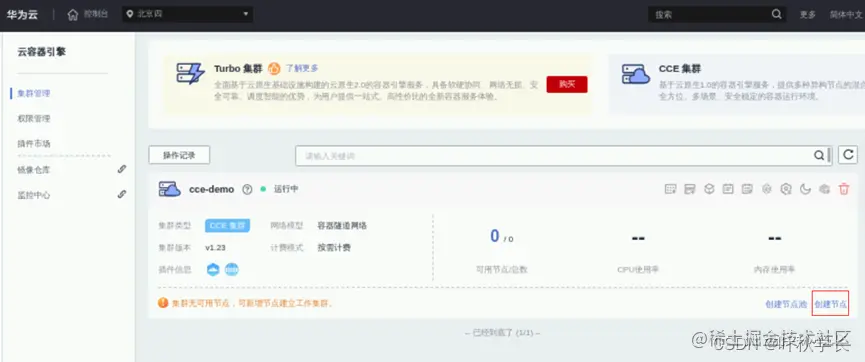Click the home icon beside 控制台
Viewport: 865px width, 362px height.
tap(73, 15)
